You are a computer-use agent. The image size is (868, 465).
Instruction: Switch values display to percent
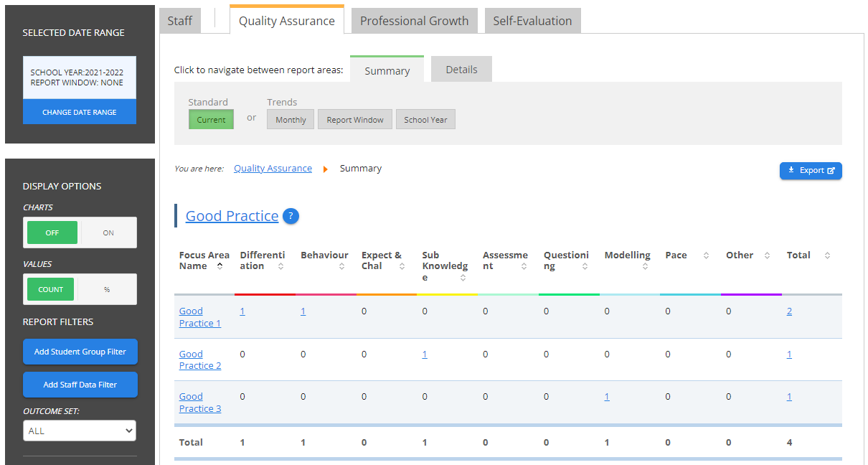[x=107, y=290]
